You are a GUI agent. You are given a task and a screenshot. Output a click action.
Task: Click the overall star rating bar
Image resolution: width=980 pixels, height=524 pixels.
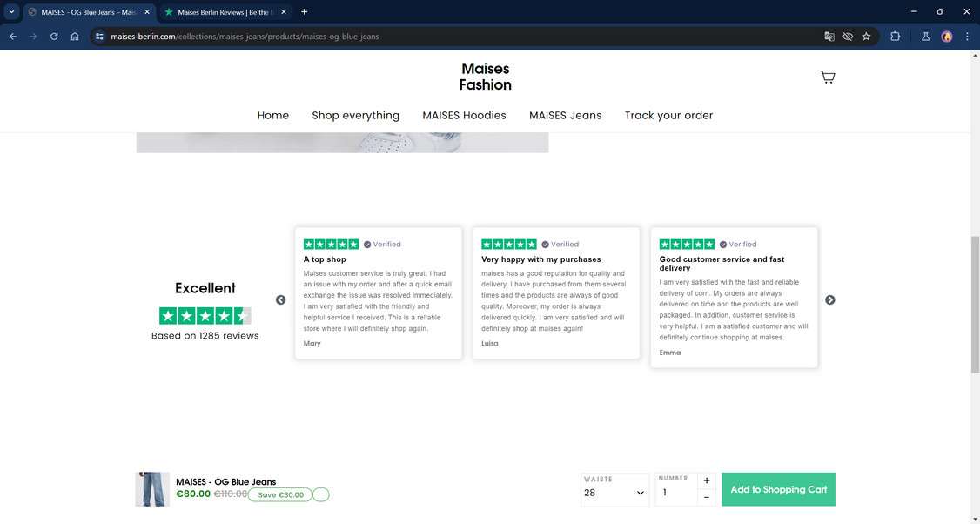(x=205, y=316)
